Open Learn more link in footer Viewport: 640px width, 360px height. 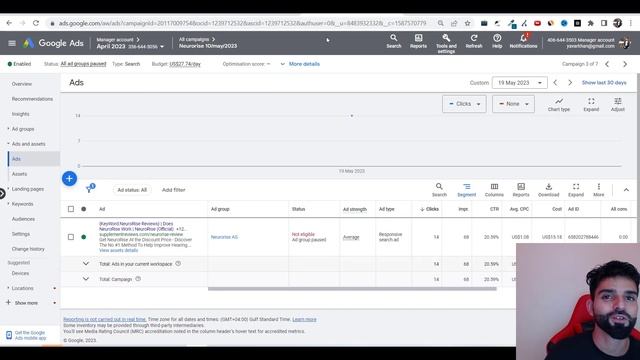tap(304, 319)
